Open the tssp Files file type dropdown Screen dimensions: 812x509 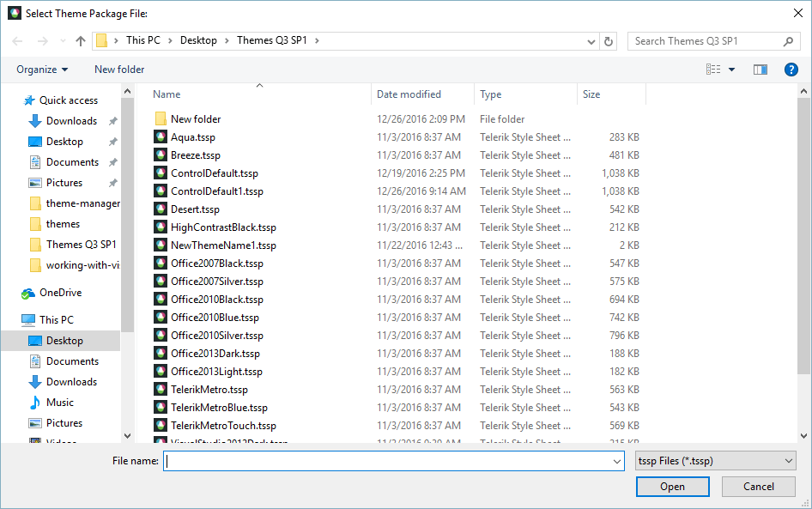pyautogui.click(x=716, y=461)
